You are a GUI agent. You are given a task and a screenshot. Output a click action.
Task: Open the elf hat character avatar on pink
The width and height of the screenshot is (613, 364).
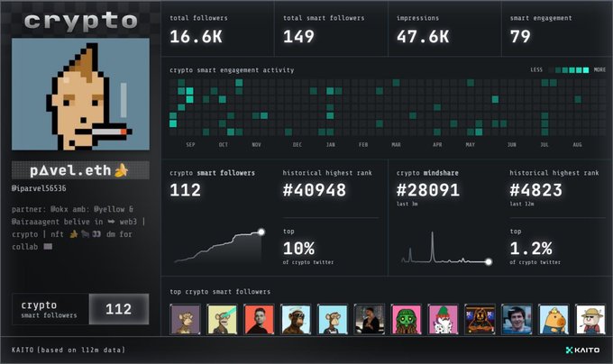(x=444, y=320)
